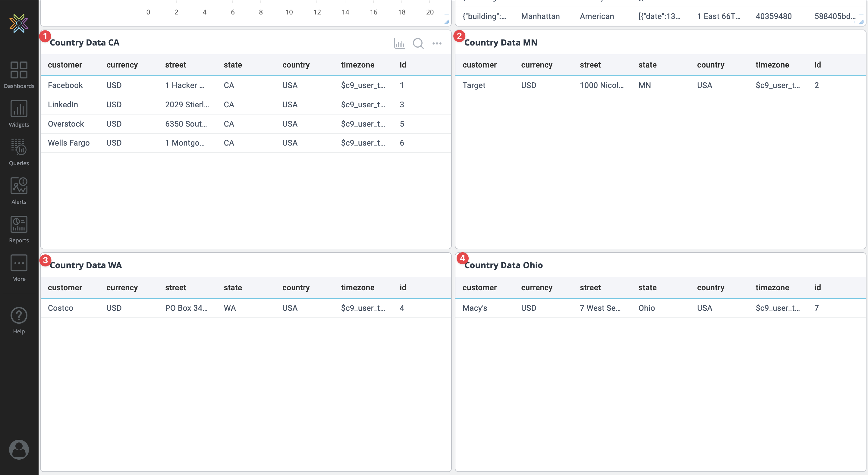868x475 pixels.
Task: Open the bar chart visualization for Country Data CA
Action: tap(399, 43)
